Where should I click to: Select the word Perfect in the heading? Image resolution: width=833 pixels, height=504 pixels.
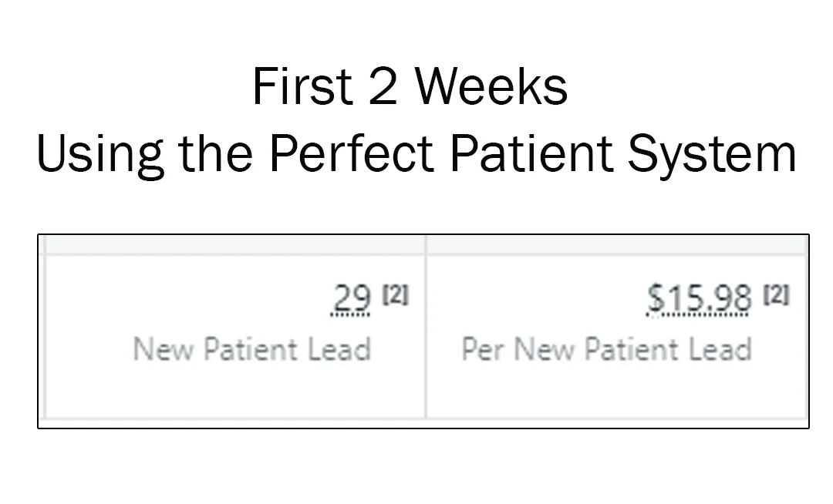[x=352, y=153]
